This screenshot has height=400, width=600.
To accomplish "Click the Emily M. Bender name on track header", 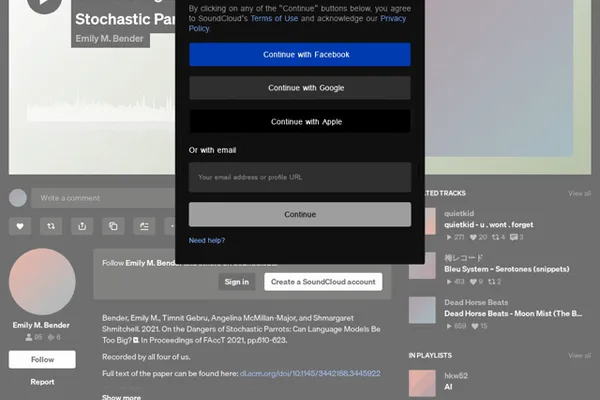I will pos(109,39).
